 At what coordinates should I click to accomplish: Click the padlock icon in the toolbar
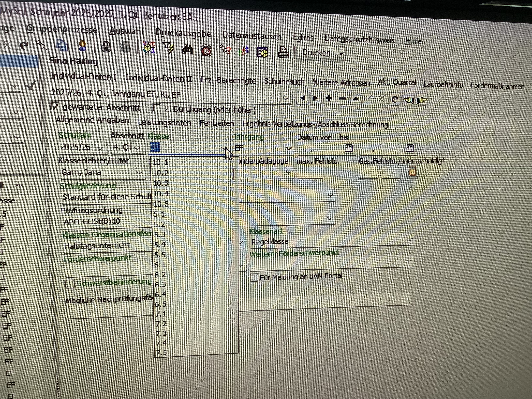pyautogui.click(x=106, y=46)
